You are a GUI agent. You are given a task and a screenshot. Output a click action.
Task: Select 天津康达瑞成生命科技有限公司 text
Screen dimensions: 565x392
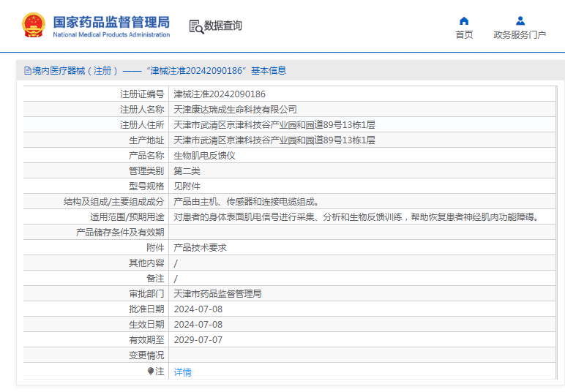click(x=236, y=110)
